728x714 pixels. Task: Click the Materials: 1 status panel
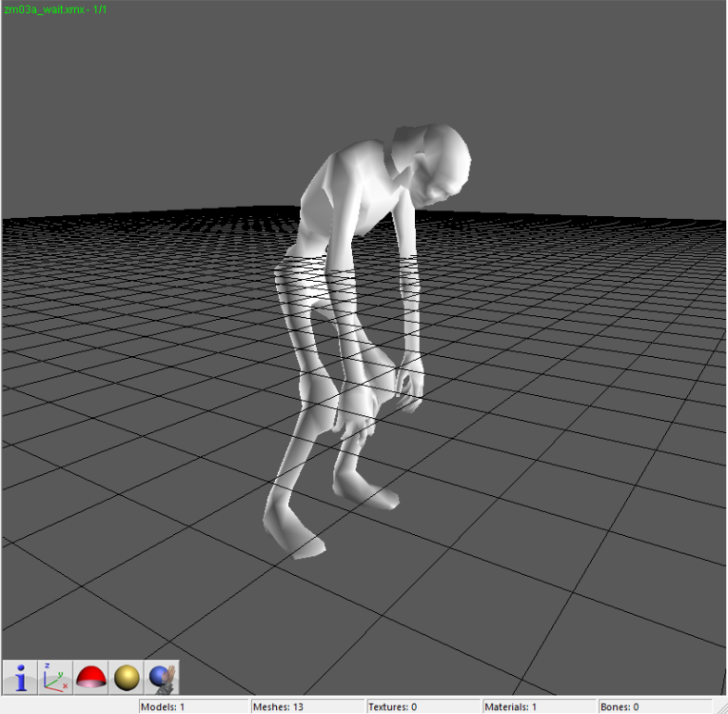click(539, 706)
